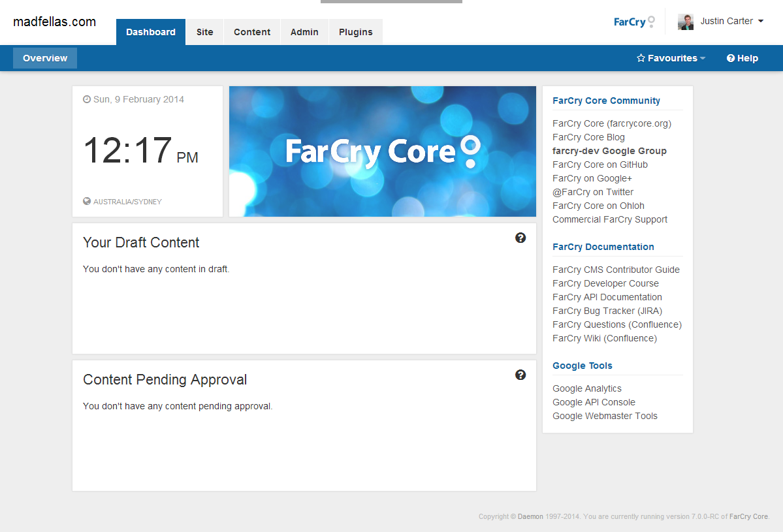The height and width of the screenshot is (532, 783).
Task: Click the FarCry Documentation heading
Action: [603, 247]
